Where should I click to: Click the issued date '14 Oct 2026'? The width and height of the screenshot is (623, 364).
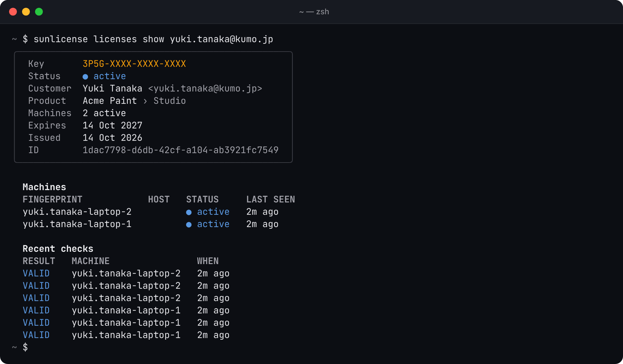pos(112,138)
